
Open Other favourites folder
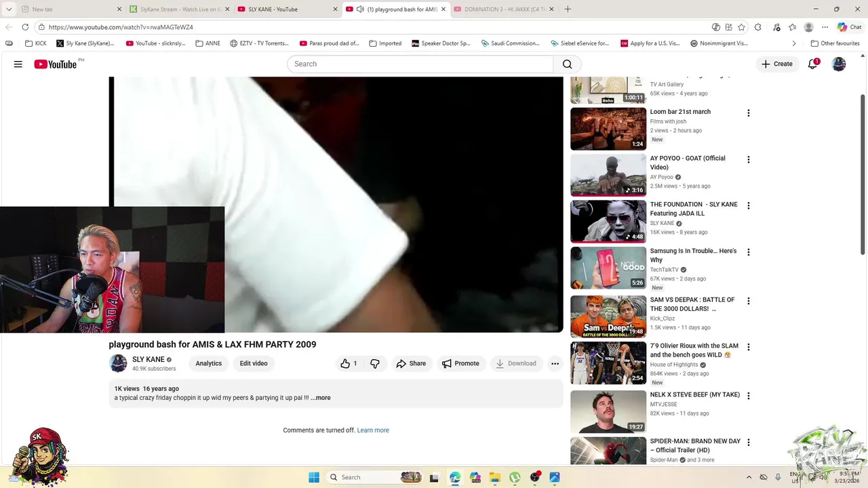[x=835, y=43]
